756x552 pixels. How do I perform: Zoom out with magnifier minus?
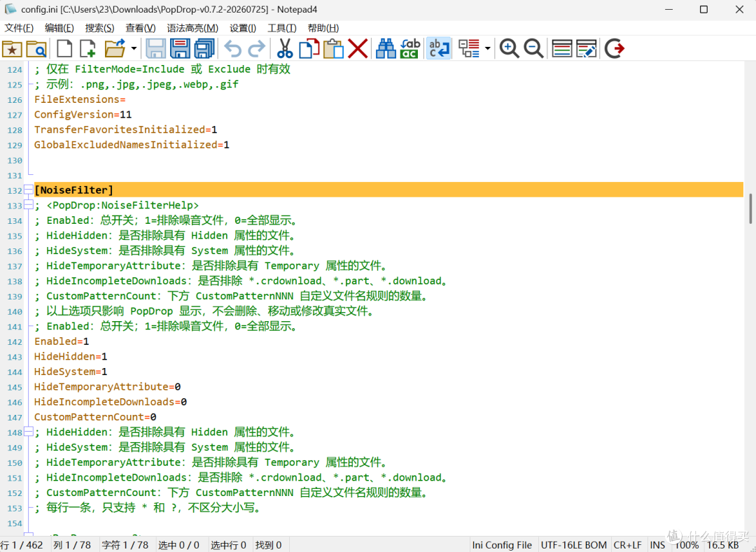(533, 49)
